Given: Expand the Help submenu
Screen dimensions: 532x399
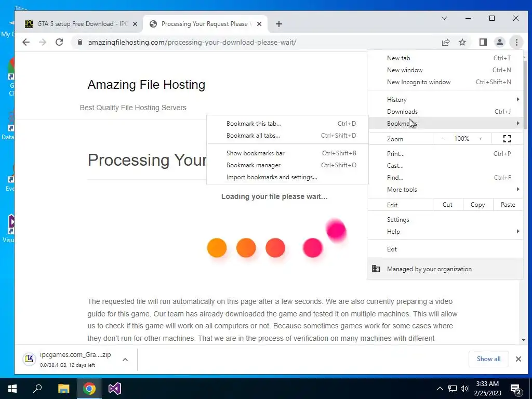Looking at the screenshot, I should (445, 231).
